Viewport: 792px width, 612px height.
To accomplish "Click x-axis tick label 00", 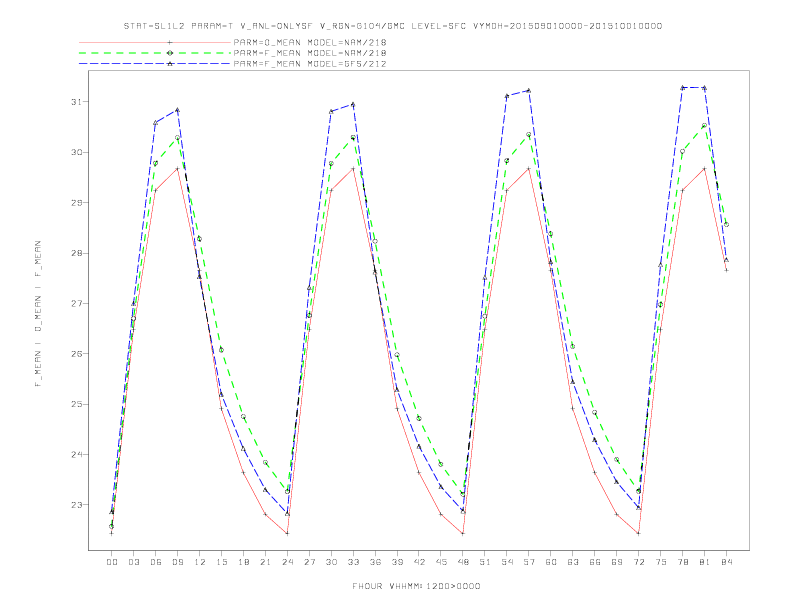I will (x=112, y=562).
